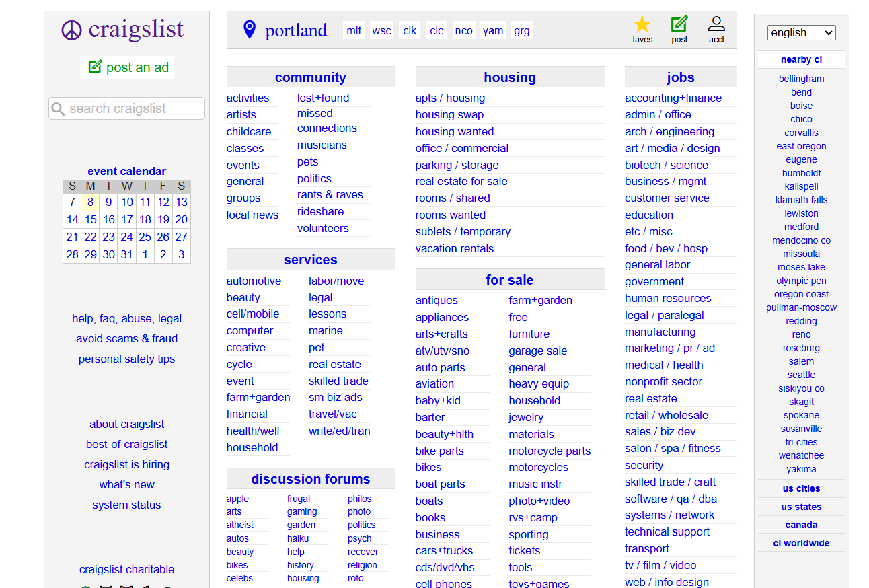Screen dimensions: 869x588
Task: Open cars+trucks for sale
Action: [444, 551]
